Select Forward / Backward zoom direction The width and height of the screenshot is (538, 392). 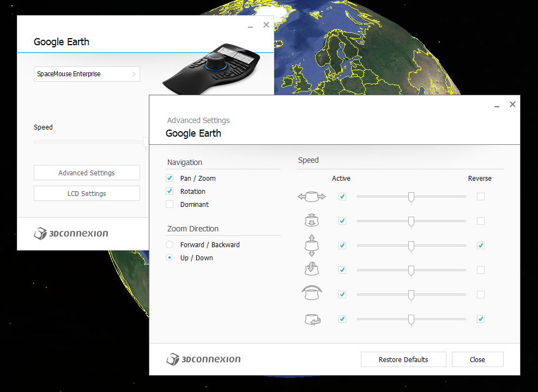pyautogui.click(x=170, y=244)
